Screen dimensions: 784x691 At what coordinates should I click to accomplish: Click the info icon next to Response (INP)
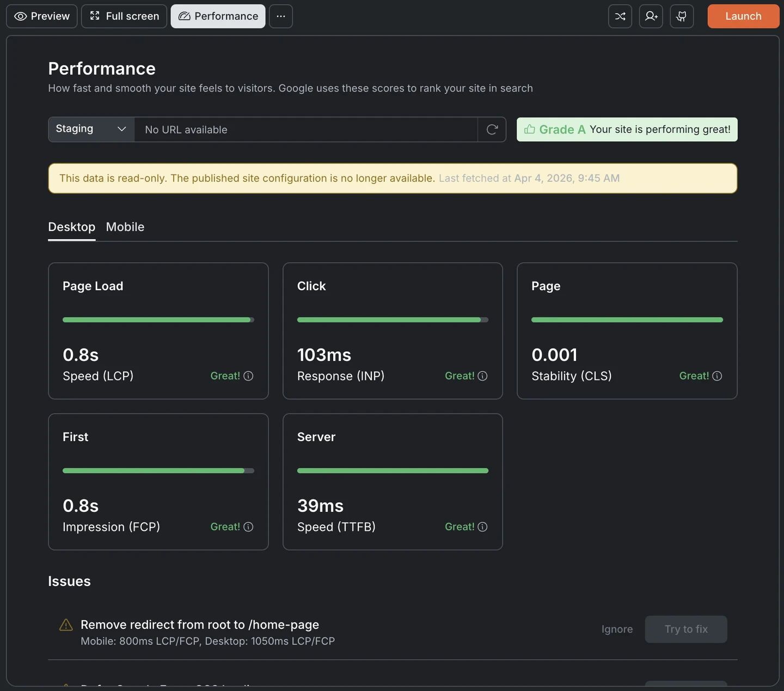click(x=483, y=376)
